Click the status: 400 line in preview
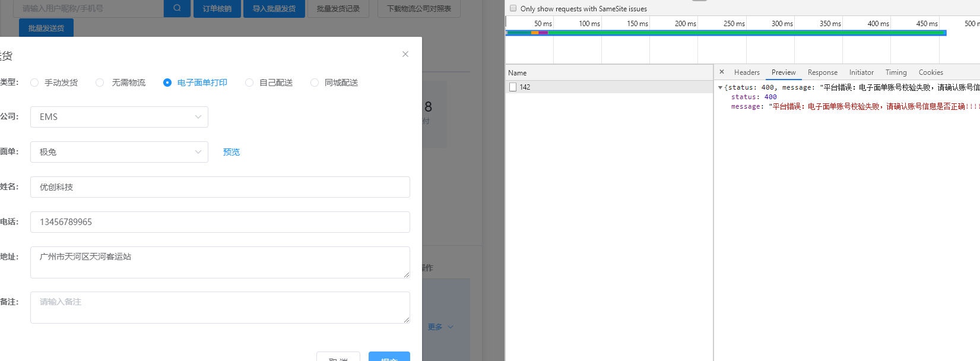This screenshot has width=980, height=361. tap(754, 97)
